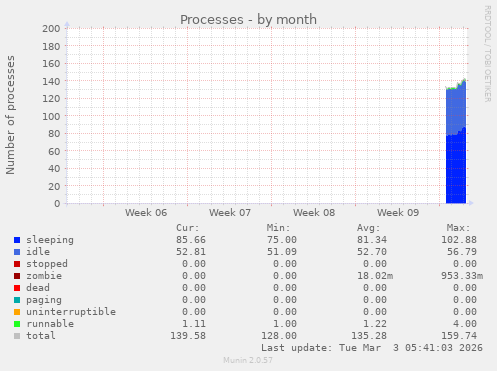Click the 'idle' legend label
Viewport: 497px width, 371px height.
[38, 252]
